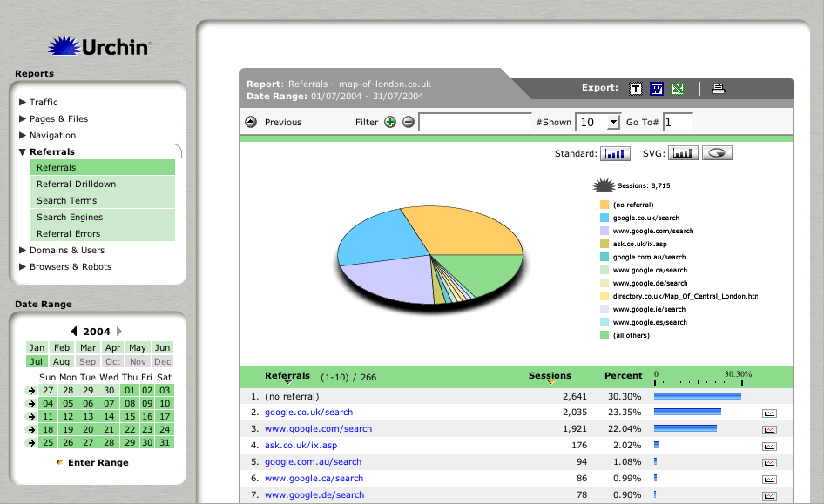
Task: Open the Referral Errors report
Action: tap(103, 233)
